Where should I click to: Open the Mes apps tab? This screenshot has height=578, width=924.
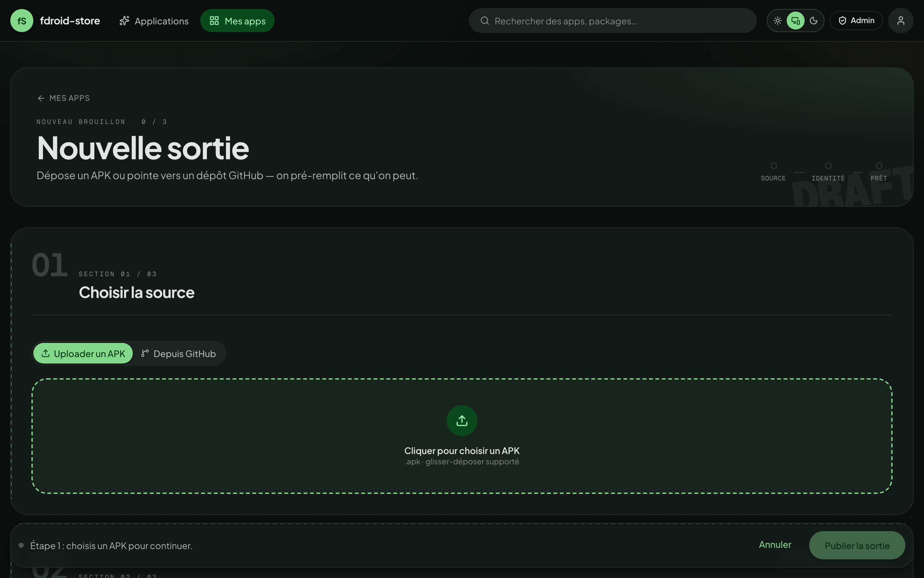[x=237, y=21]
